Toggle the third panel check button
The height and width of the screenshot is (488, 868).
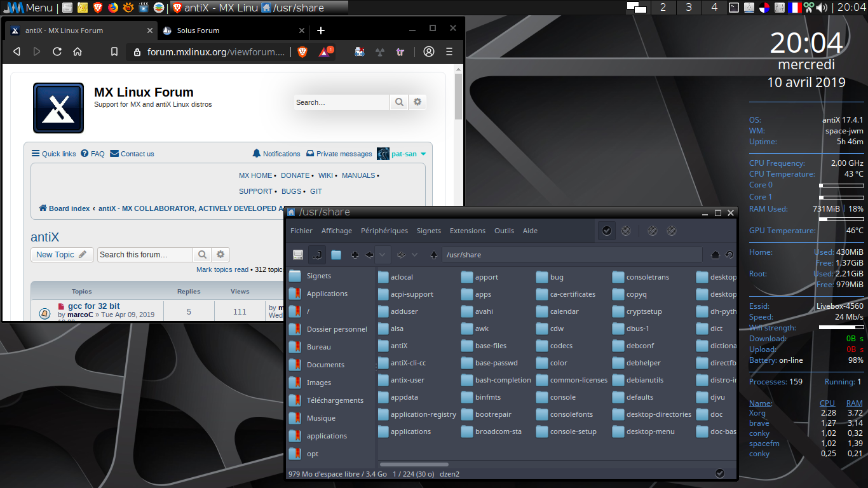653,231
